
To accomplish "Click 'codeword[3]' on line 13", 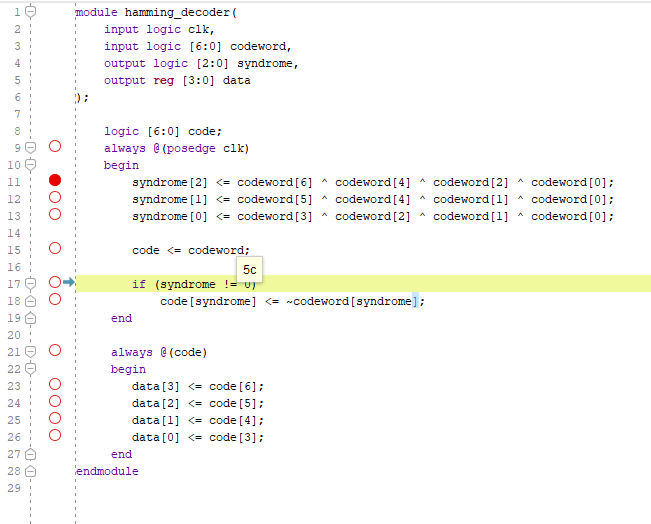I will (275, 217).
